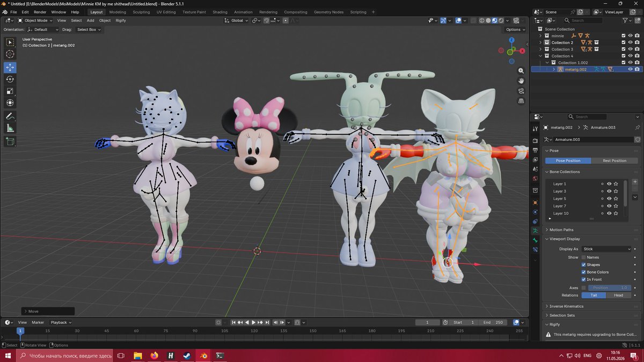Switch to wireframe viewport shading
Viewport: 644px width, 362px height.
pyautogui.click(x=481, y=21)
